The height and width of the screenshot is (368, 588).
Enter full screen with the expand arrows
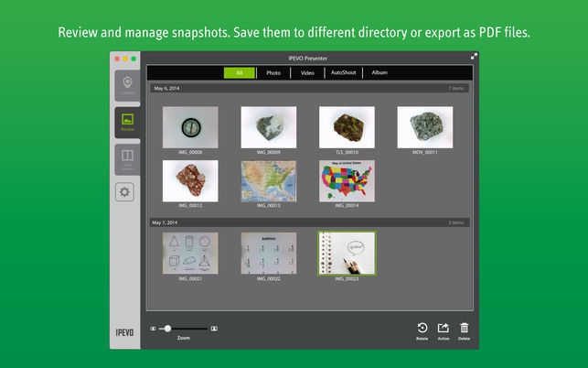click(474, 57)
